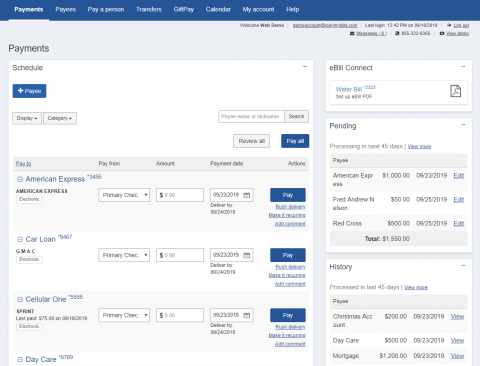Click the Review all button
Screen dimensions: 480x366
pyautogui.click(x=251, y=141)
